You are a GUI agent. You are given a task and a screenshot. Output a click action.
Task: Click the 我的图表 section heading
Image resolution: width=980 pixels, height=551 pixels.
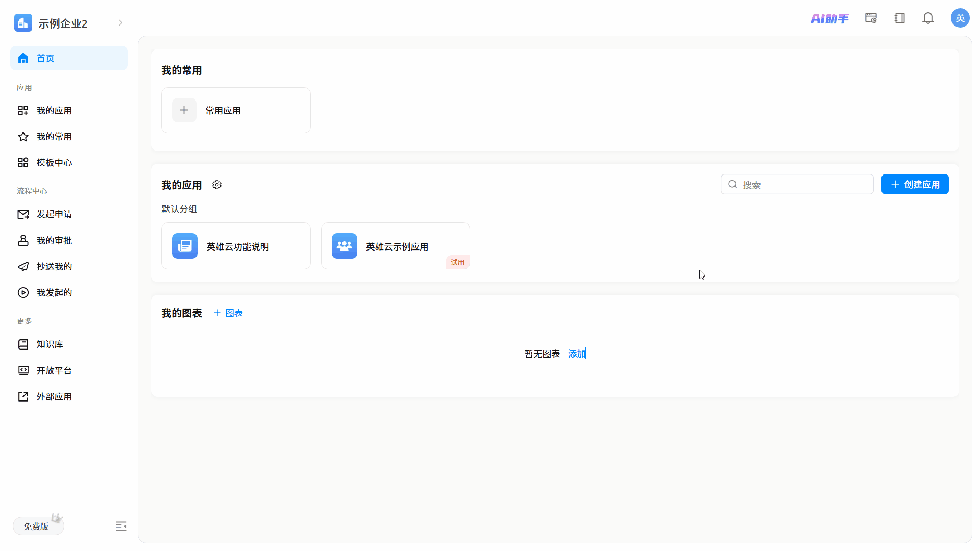pos(182,313)
